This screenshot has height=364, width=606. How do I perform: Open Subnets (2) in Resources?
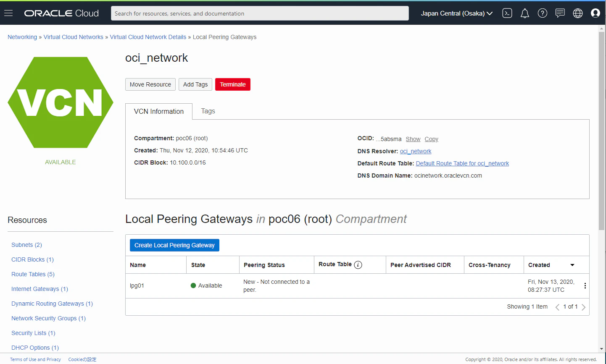tap(26, 245)
